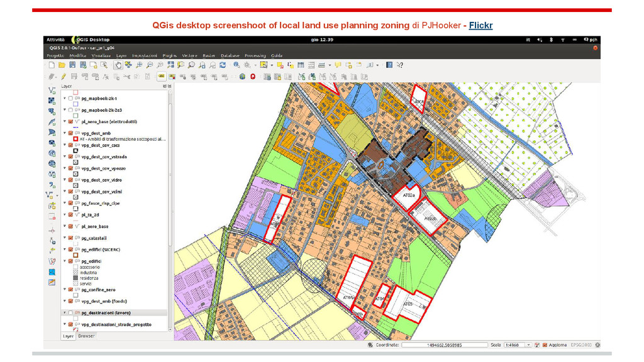Open the Raster menu
Image resolution: width=644 pixels, height=362 pixels.
coord(209,55)
